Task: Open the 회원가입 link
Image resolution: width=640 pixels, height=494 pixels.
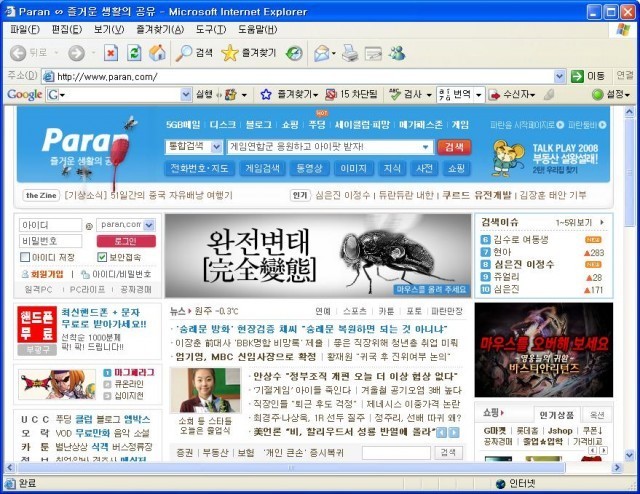Action: [47, 274]
